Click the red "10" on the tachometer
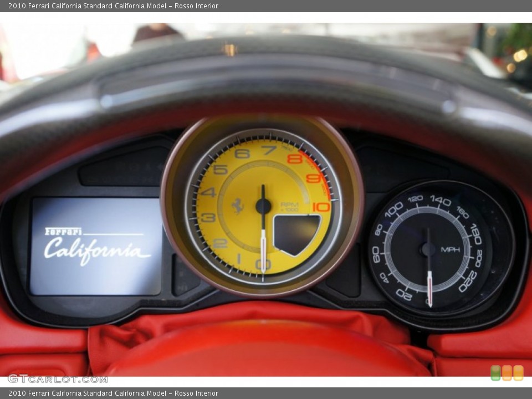532x399 pixels. coord(321,207)
